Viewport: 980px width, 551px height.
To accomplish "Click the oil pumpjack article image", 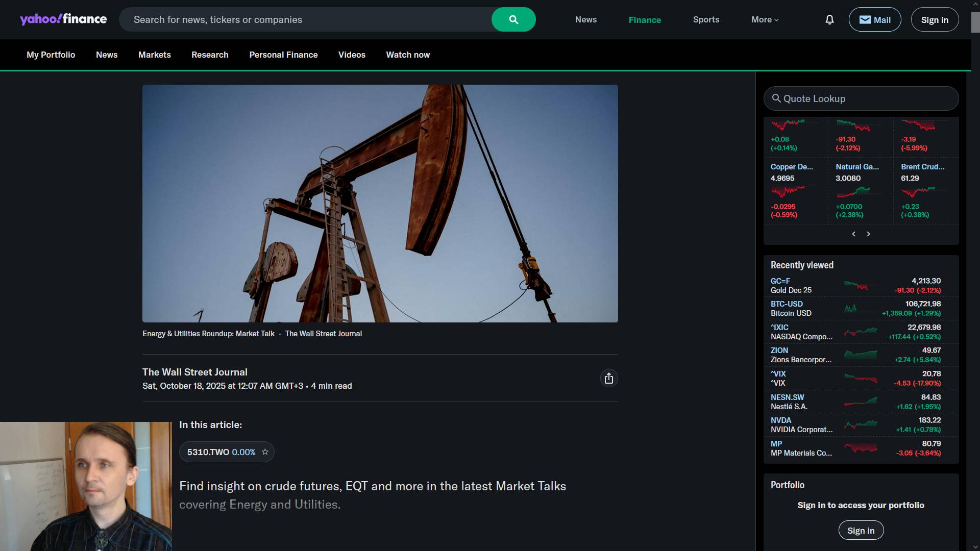I will pyautogui.click(x=380, y=204).
